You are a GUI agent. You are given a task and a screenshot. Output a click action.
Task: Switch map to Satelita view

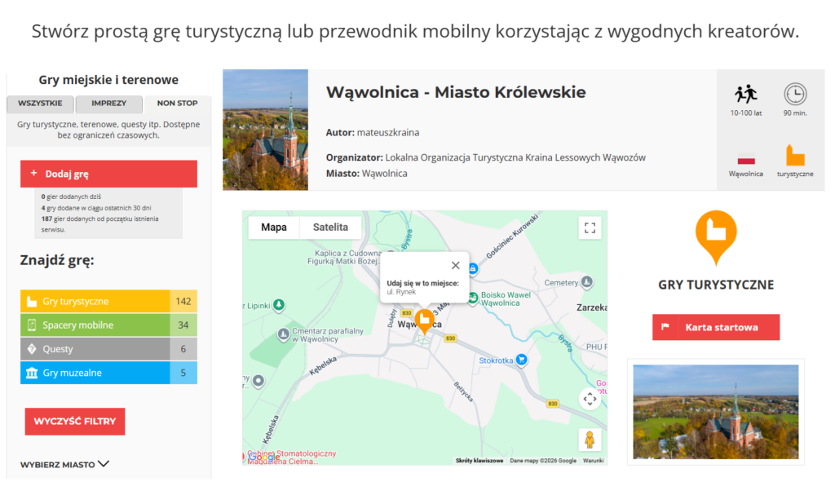[x=330, y=228]
